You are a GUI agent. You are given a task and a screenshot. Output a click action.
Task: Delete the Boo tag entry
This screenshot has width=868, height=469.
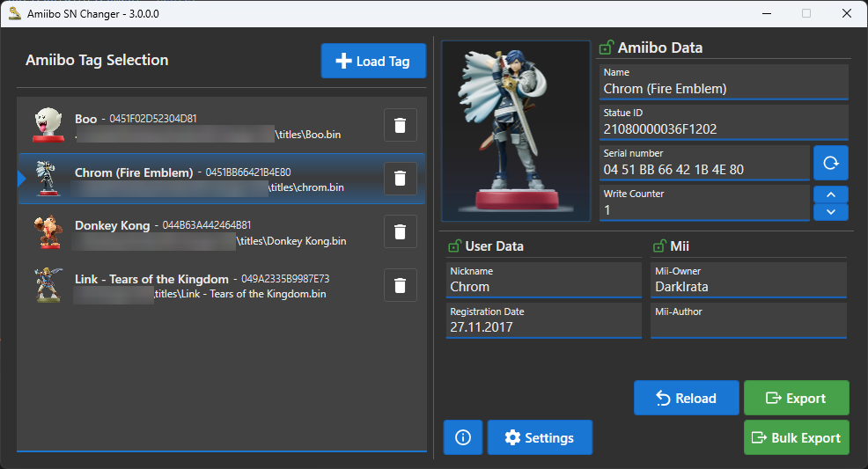click(401, 126)
